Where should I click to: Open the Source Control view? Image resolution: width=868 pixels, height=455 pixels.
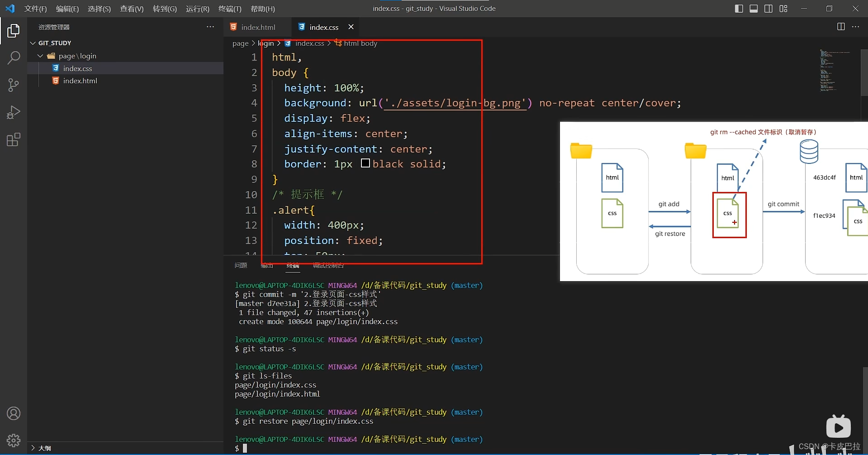click(x=14, y=85)
